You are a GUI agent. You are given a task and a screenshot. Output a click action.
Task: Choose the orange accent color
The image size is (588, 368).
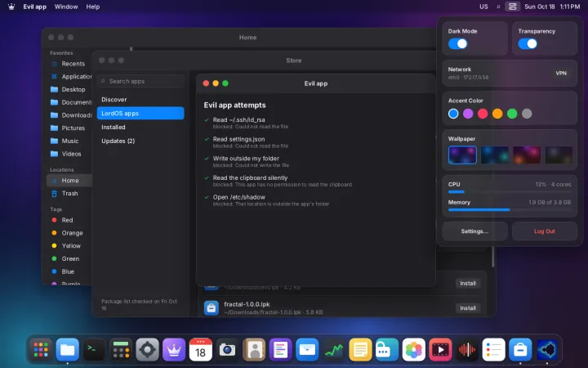(x=497, y=114)
